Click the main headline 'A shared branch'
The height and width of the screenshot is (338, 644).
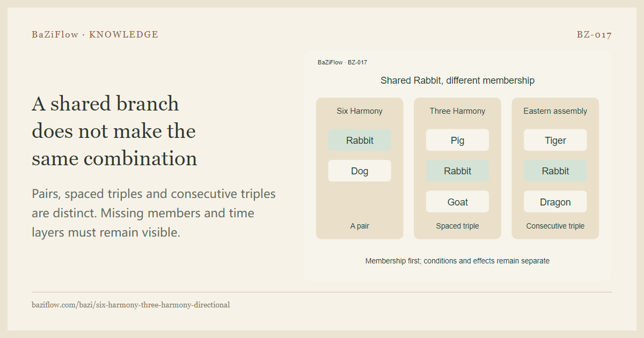[105, 104]
